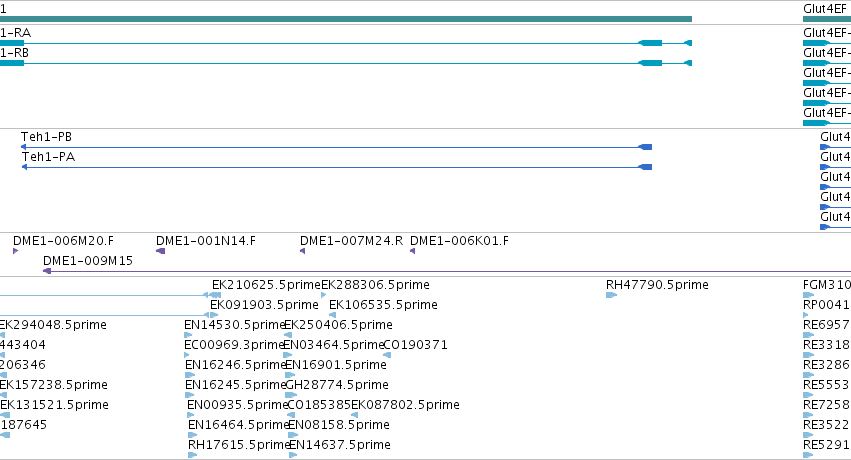
Task: Click the arrow glyph under DME1-001N14.F
Action: tap(160, 251)
